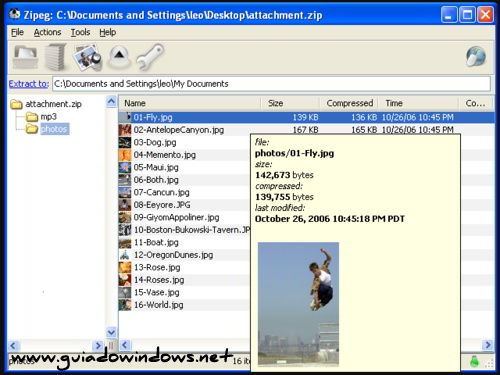500x375 pixels.
Task: Click thumbnail icon of 05-Maui.jpg
Action: [x=125, y=167]
